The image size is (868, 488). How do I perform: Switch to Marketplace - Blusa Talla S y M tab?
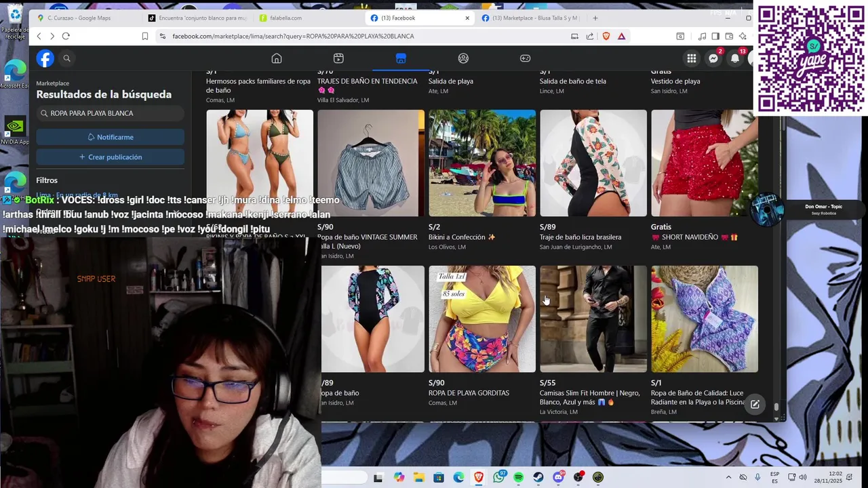pyautogui.click(x=531, y=18)
